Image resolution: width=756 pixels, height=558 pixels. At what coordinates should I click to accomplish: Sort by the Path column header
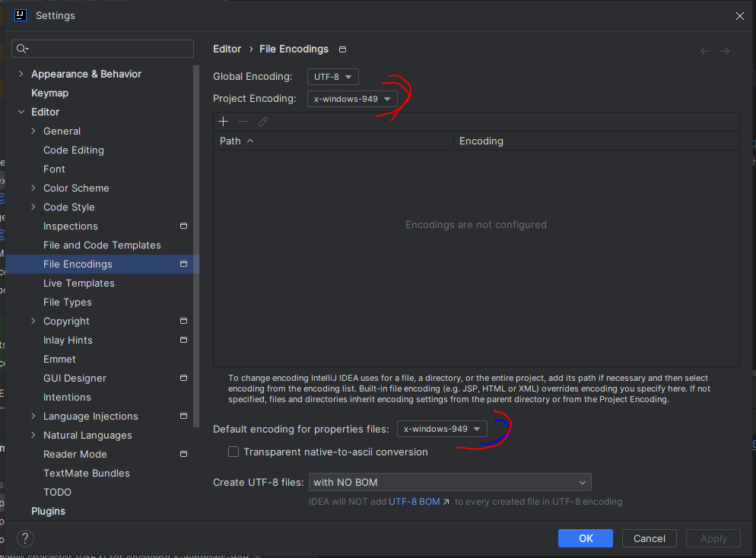pyautogui.click(x=333, y=141)
